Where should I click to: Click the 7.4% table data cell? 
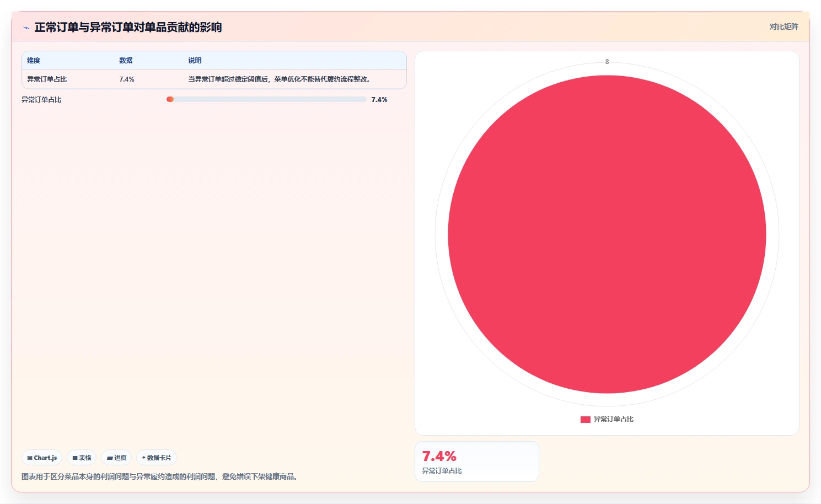click(127, 79)
